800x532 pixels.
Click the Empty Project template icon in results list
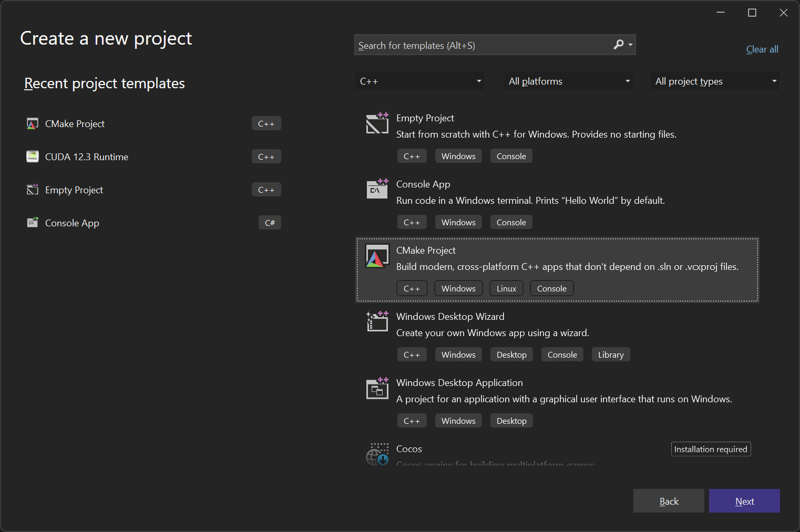coord(377,123)
